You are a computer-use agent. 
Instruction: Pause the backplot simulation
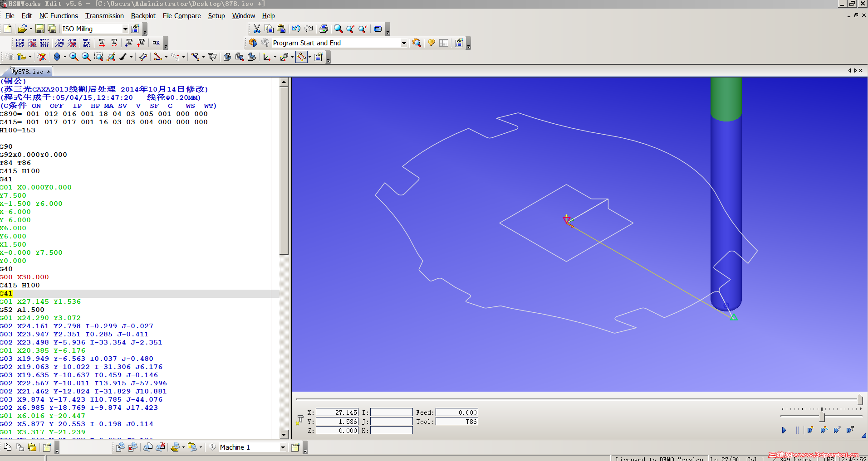(797, 430)
